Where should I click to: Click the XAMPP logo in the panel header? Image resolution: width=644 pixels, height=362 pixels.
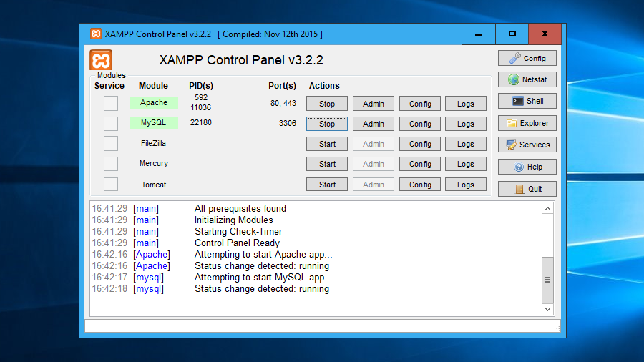click(x=101, y=60)
